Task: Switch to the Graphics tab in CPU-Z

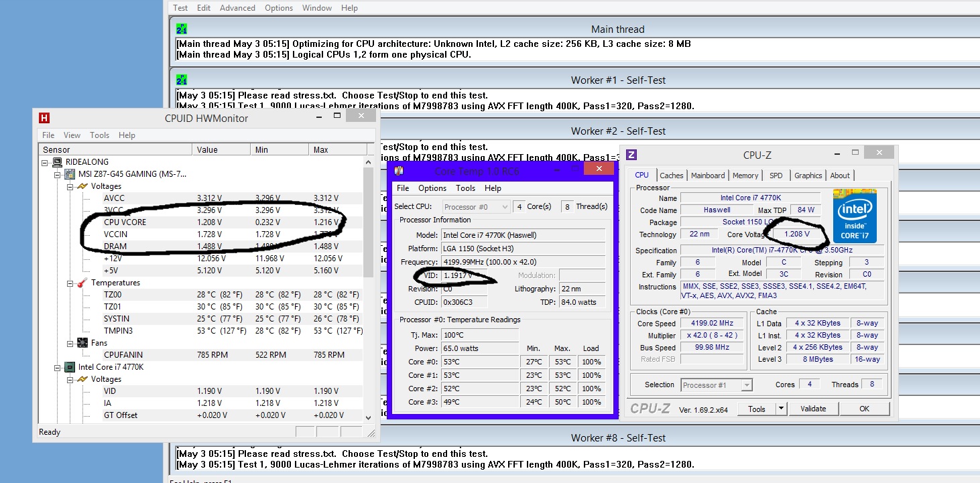Action: tap(808, 176)
